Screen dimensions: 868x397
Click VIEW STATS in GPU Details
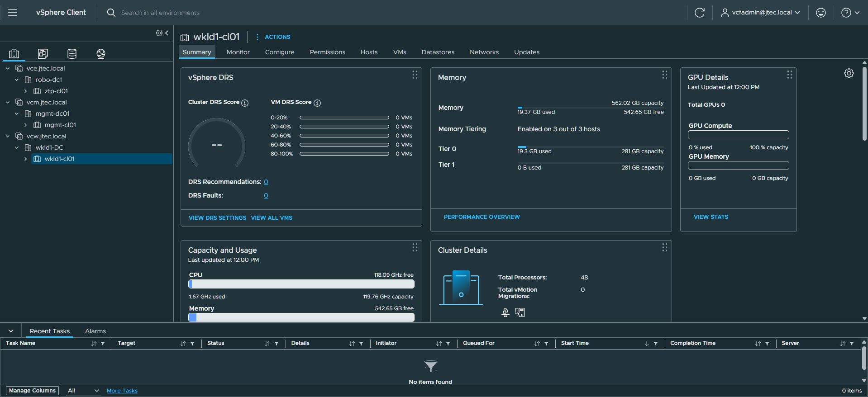pos(711,217)
